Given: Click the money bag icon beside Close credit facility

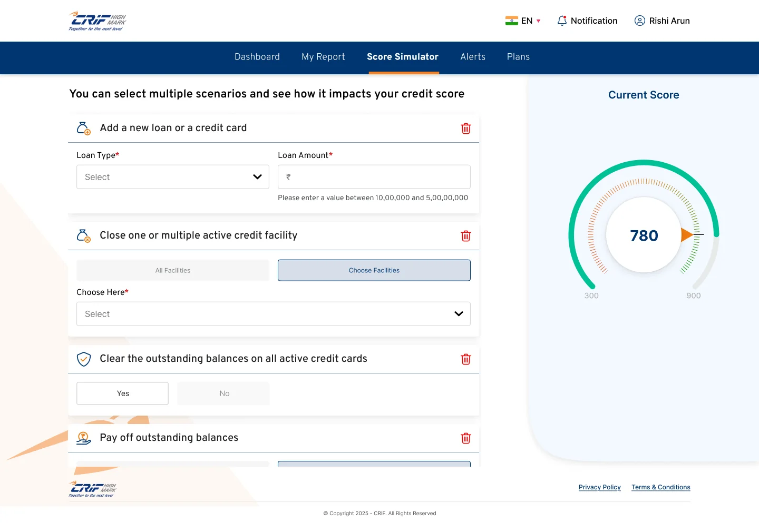Looking at the screenshot, I should coord(84,235).
